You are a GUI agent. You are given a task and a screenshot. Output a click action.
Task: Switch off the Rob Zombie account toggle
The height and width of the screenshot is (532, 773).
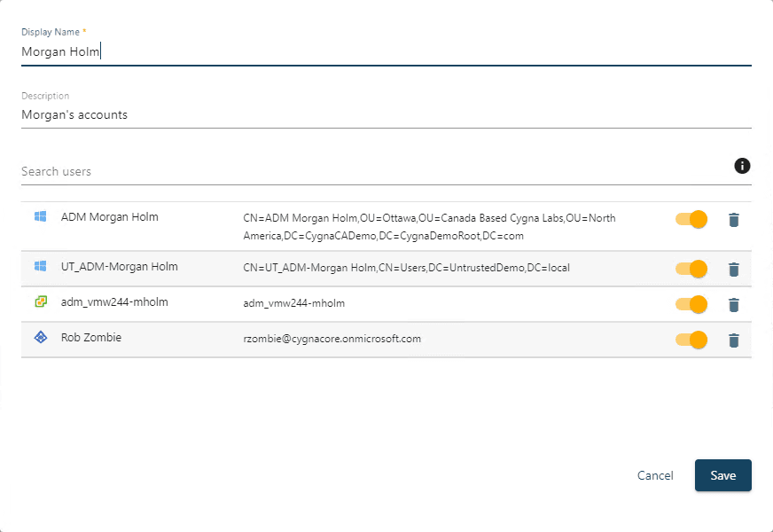click(x=691, y=340)
